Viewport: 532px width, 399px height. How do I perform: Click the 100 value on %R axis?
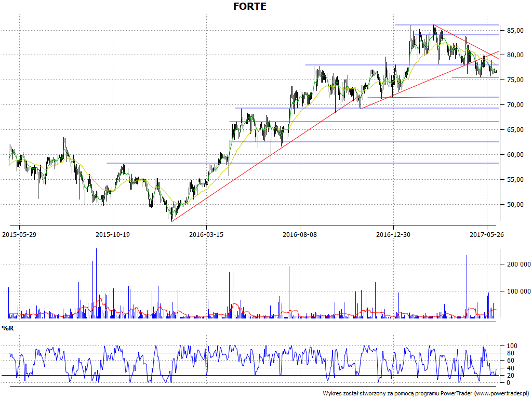click(x=512, y=346)
